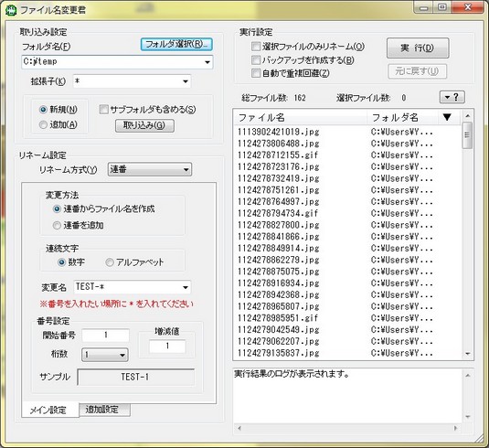Viewport: 489px width, 448px height.
Task: Select file 1124278723176.jpg in list
Action: pos(279,167)
